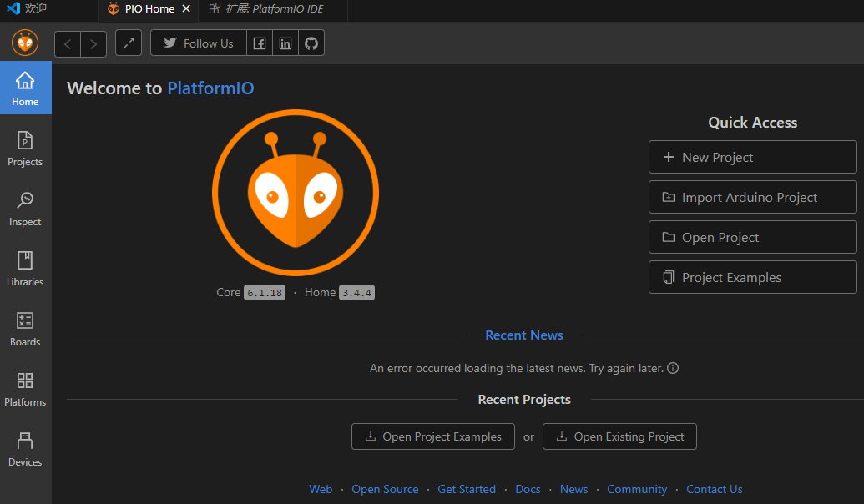Click the info icon beside the news error
Viewport: 864px width, 504px height.
(673, 368)
